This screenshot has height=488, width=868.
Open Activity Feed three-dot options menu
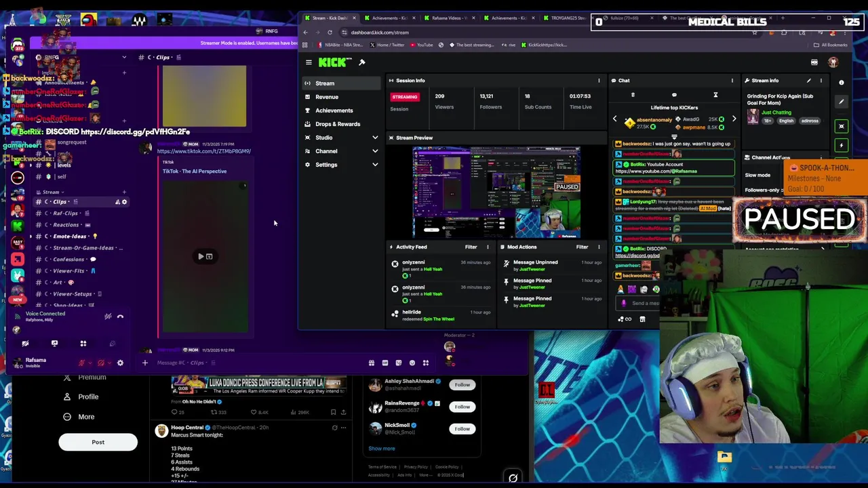coord(488,247)
